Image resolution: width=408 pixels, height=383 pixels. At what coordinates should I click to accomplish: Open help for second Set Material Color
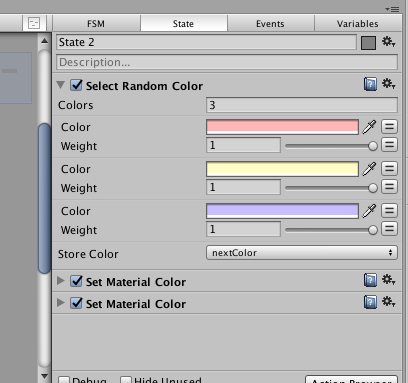tap(370, 302)
